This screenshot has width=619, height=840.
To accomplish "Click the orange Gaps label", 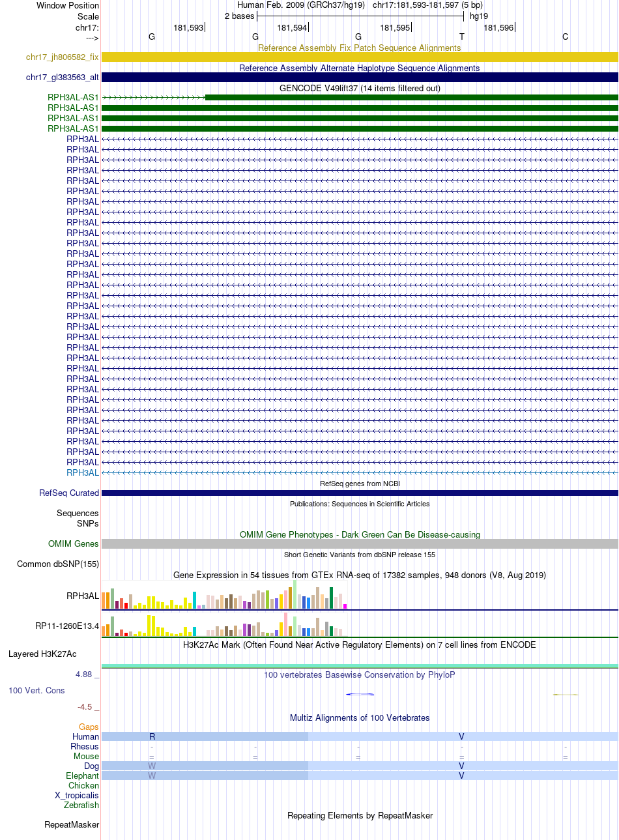I will (89, 727).
